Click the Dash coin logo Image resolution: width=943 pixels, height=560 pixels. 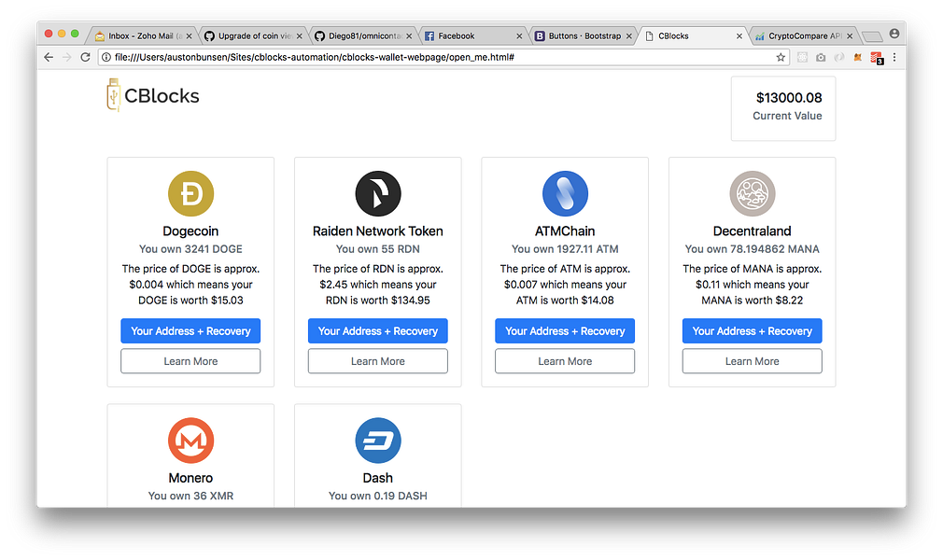point(378,441)
